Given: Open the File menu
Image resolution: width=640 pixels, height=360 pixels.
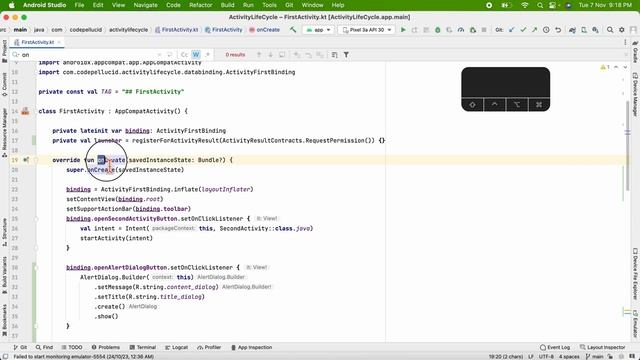Looking at the screenshot, I should pyautogui.click(x=79, y=5).
